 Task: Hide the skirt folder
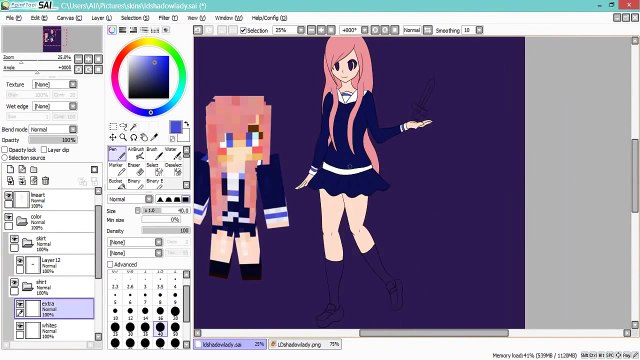point(14,239)
